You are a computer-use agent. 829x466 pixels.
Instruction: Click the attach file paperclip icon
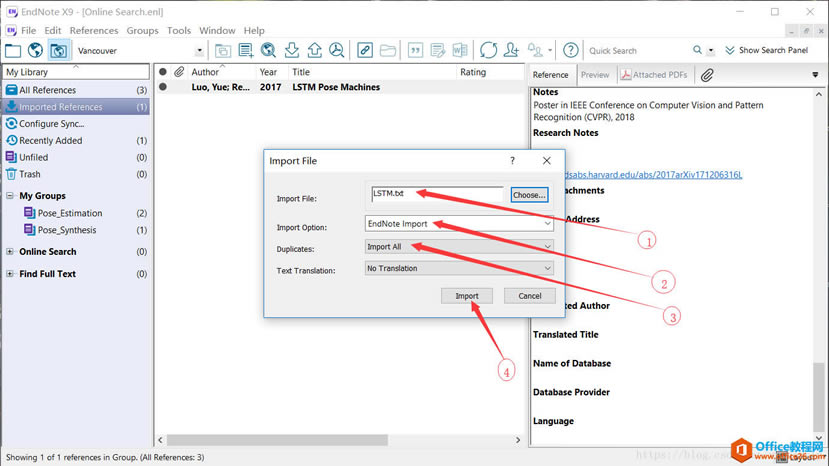pyautogui.click(x=707, y=75)
